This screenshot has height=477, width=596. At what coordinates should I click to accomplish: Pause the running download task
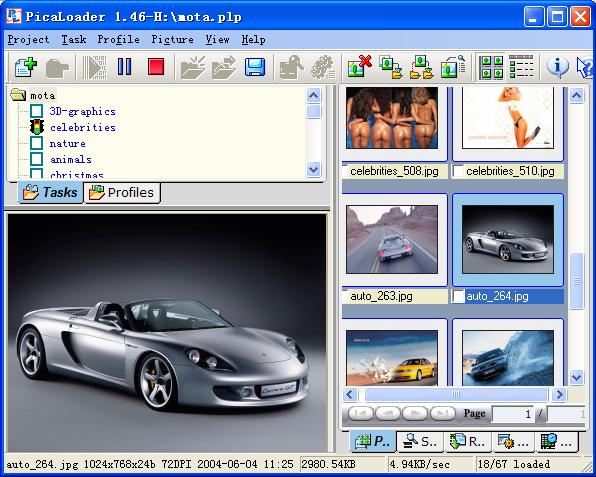pyautogui.click(x=124, y=67)
